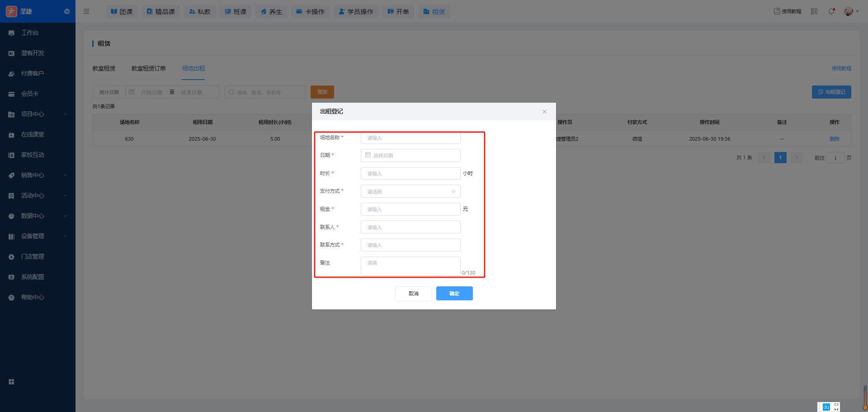Switch to the 教室租赁订单 tab

pos(148,68)
